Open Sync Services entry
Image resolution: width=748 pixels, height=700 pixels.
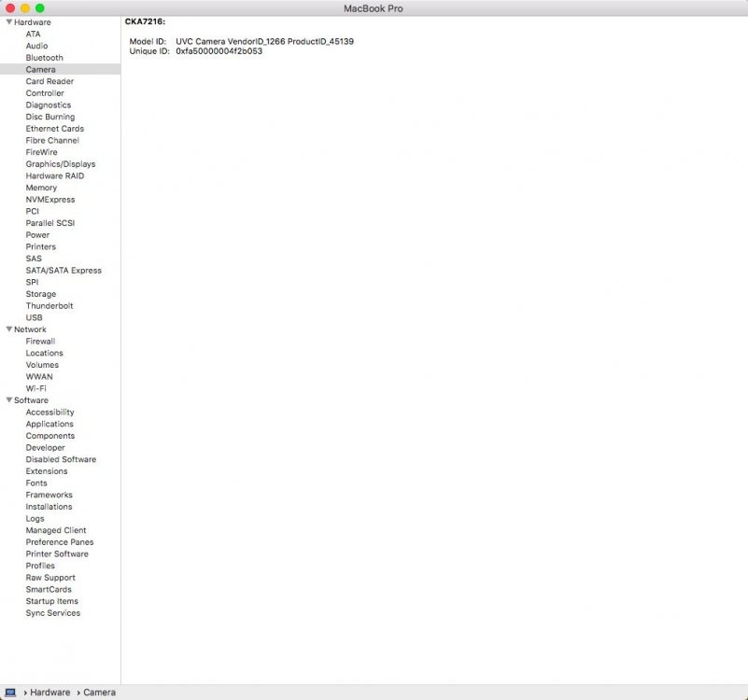[x=53, y=613]
